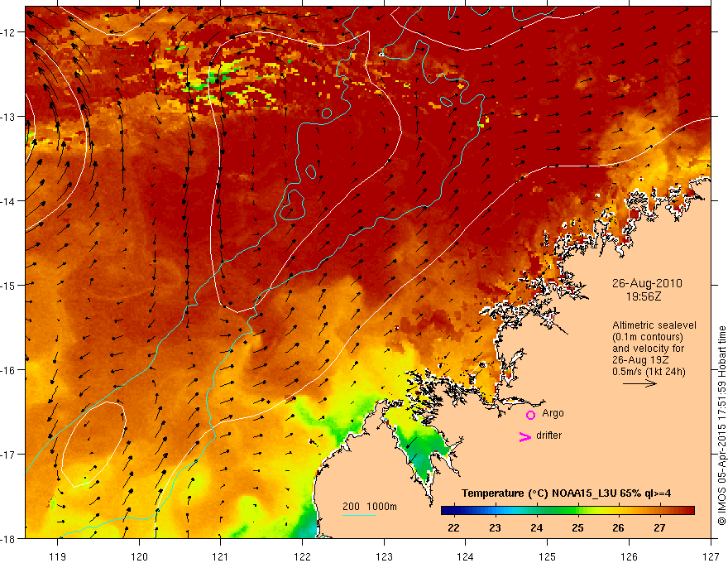Click the latitude axis label '-13'
The height and width of the screenshot is (563, 728).
[x=8, y=117]
